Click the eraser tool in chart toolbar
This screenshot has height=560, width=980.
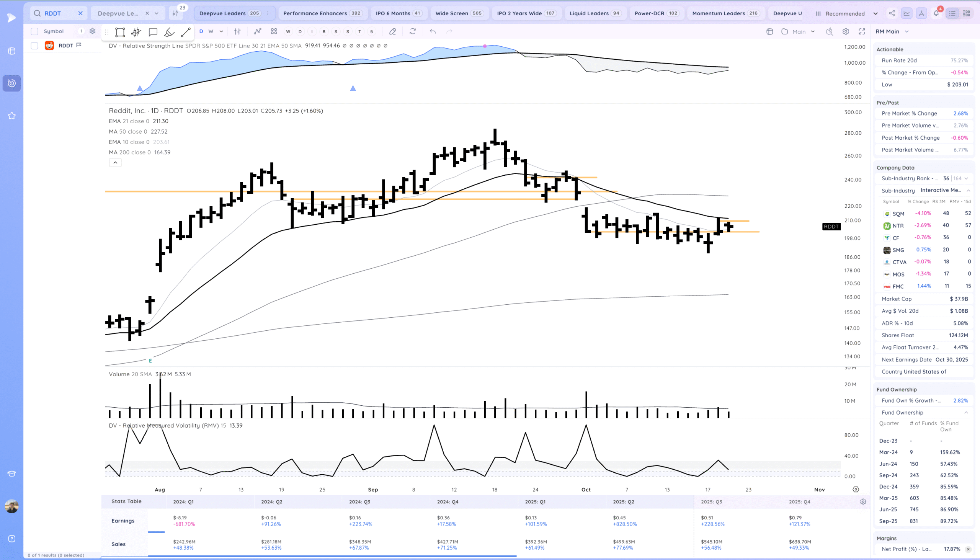392,31
